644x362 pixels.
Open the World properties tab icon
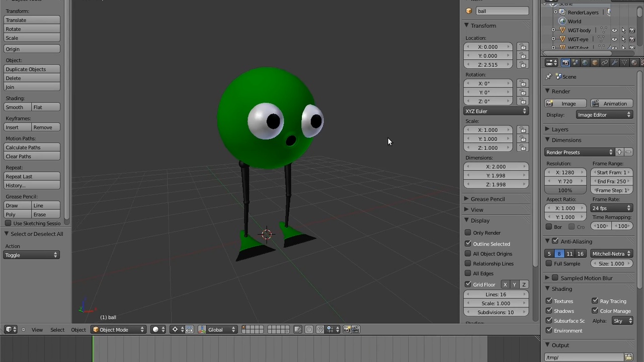(585, 63)
